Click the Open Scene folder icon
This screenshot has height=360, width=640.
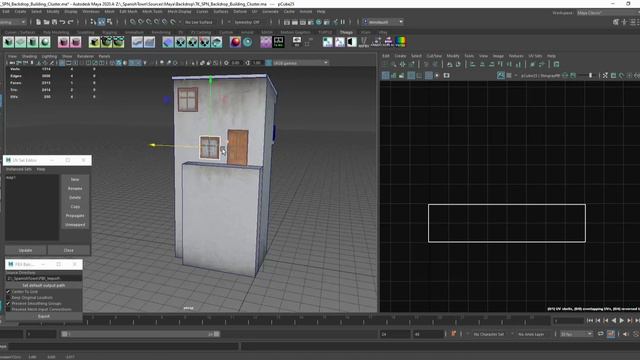[x=47, y=22]
